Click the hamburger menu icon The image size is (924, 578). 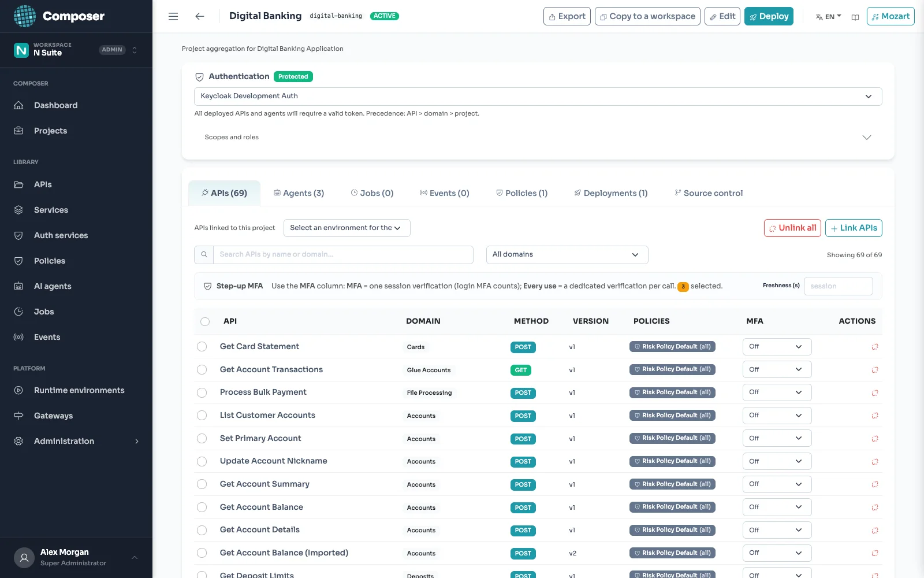[x=173, y=16]
